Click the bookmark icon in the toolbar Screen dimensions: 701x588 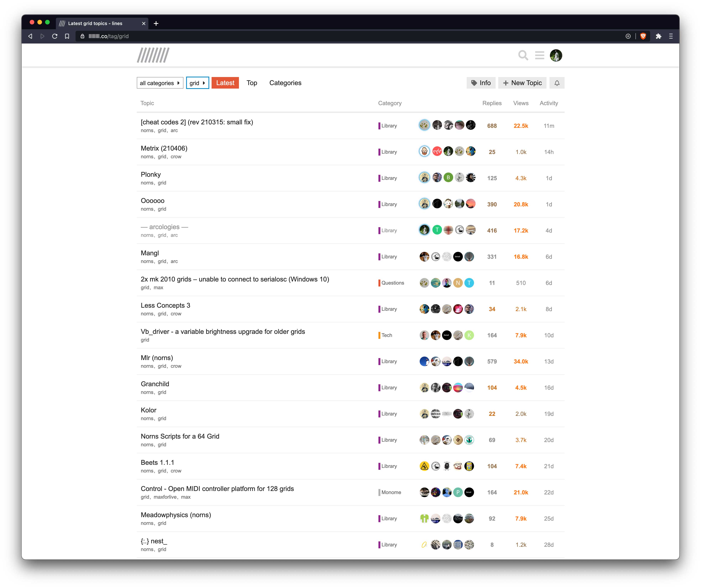[67, 36]
